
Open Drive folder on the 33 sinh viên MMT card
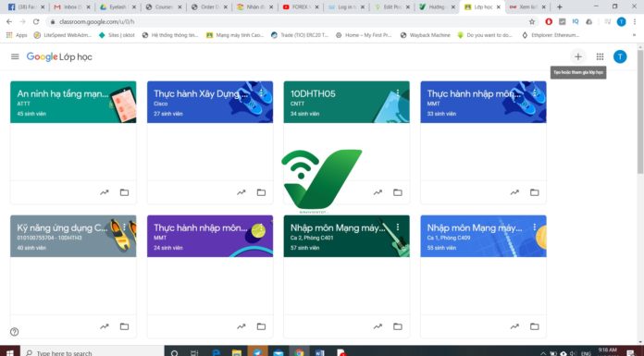pos(534,192)
